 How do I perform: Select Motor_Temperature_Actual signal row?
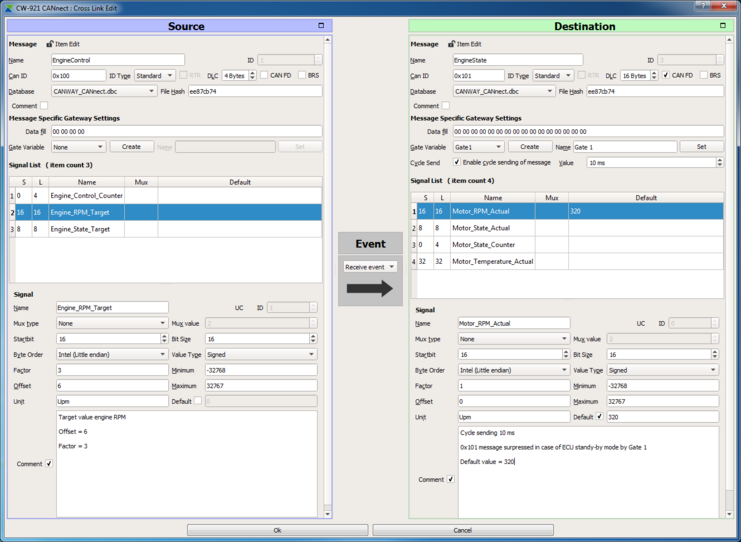492,262
